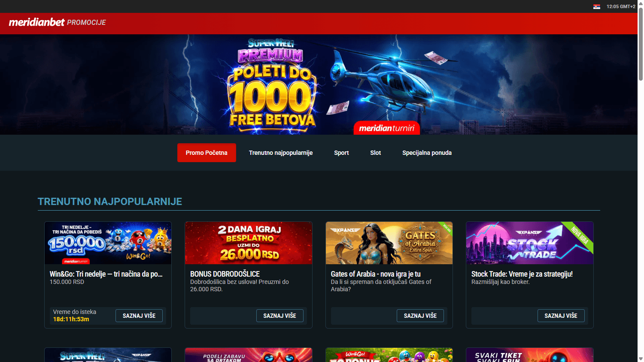Click the 12:05 GMT+2 clock text

pyautogui.click(x=621, y=6)
